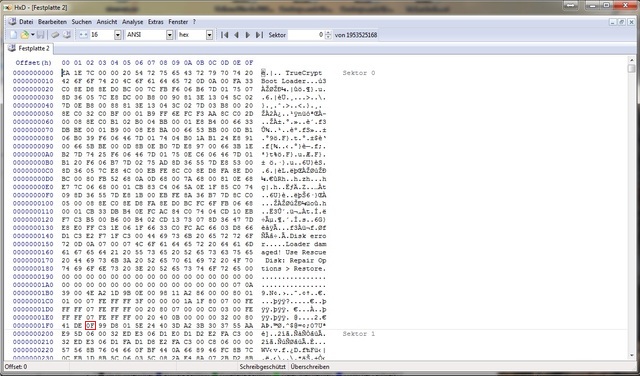Click the 00 column header
This screenshot has height=376, width=640.
coord(66,63)
